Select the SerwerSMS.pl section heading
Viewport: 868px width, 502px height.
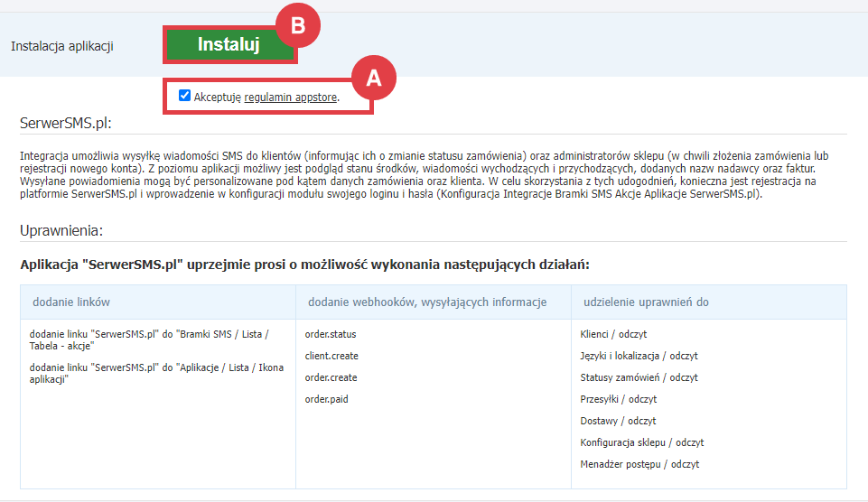pyautogui.click(x=65, y=125)
